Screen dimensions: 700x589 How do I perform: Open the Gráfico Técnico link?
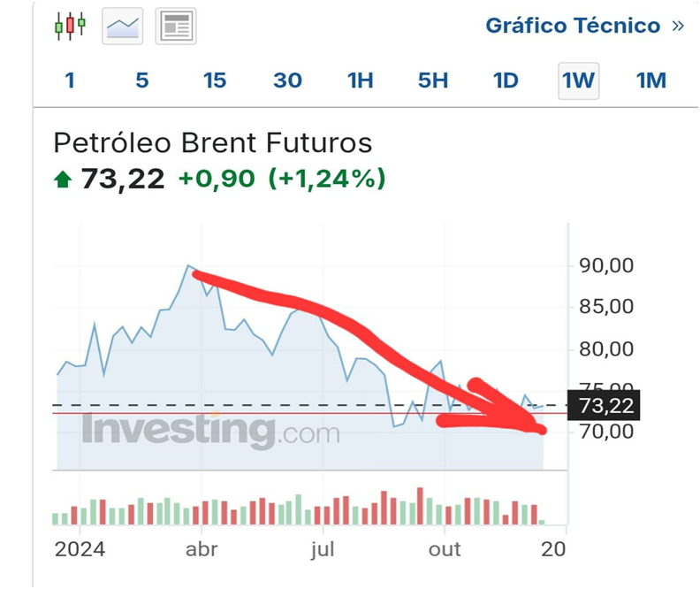pos(573,26)
